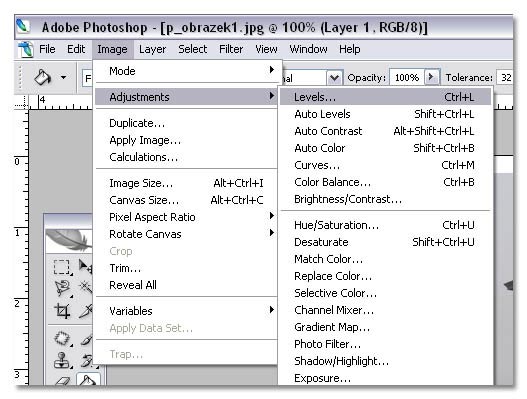Open the View menu
The width and height of the screenshot is (527, 399).
266,49
